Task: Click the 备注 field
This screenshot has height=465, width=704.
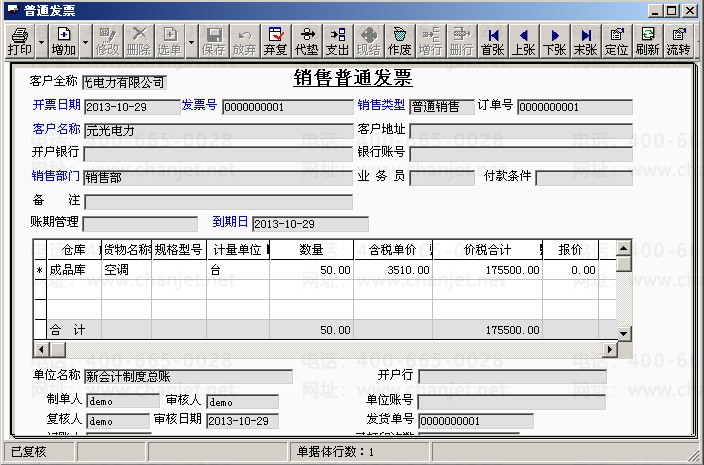Action: tap(218, 202)
